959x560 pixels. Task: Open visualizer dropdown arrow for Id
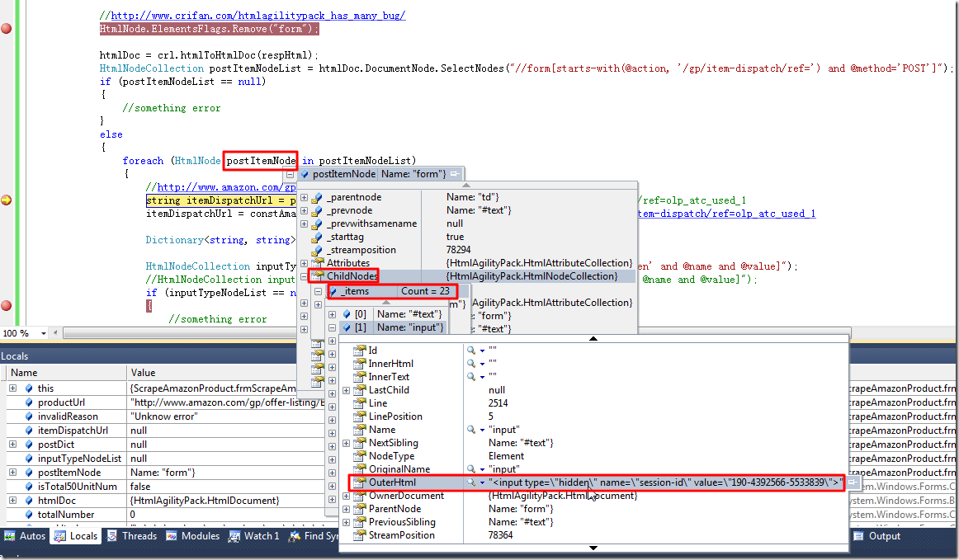pos(482,351)
